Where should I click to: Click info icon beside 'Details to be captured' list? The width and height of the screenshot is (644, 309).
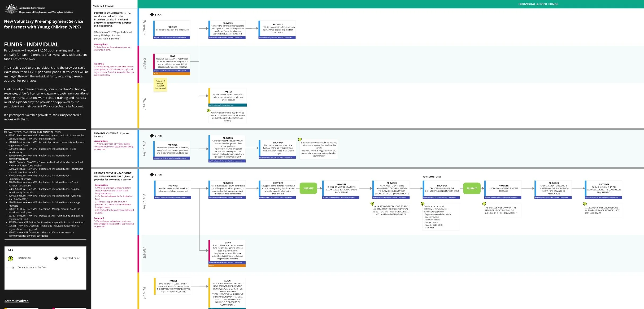tap(423, 204)
